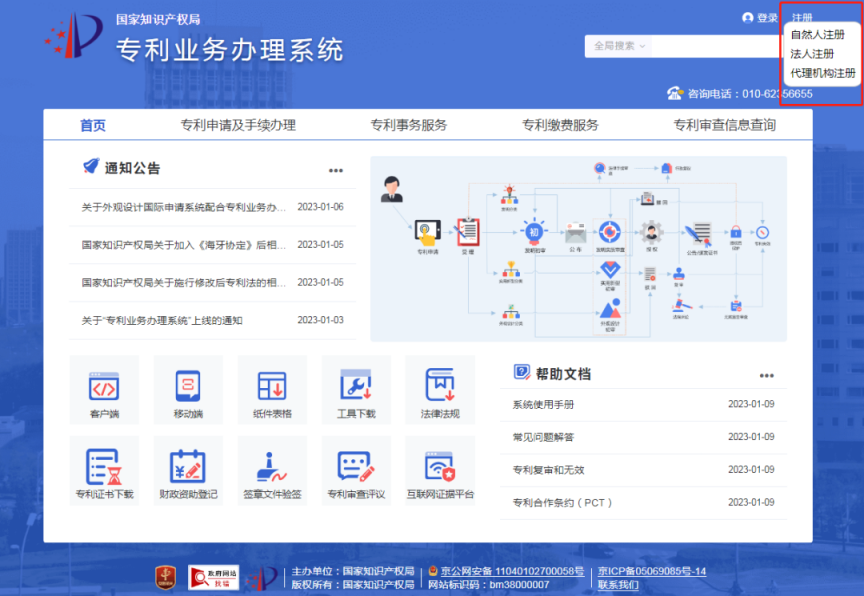Viewport: 864px width, 596px height.
Task: Open the 签章文件验签 signature verification icon
Action: point(272,470)
